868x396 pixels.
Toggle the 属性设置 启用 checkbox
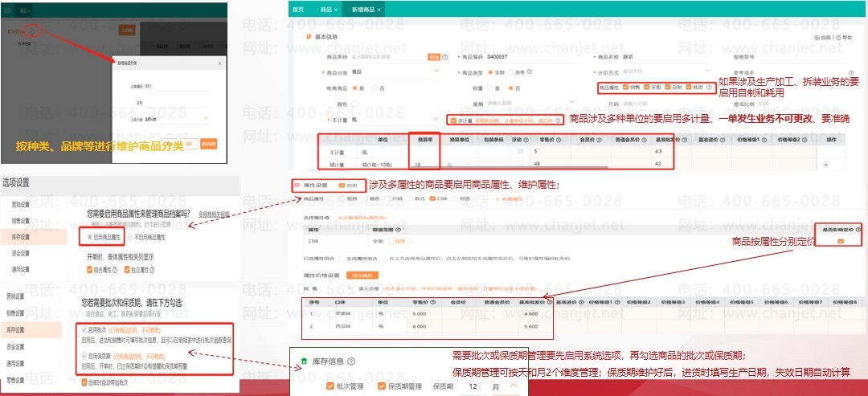coord(341,186)
